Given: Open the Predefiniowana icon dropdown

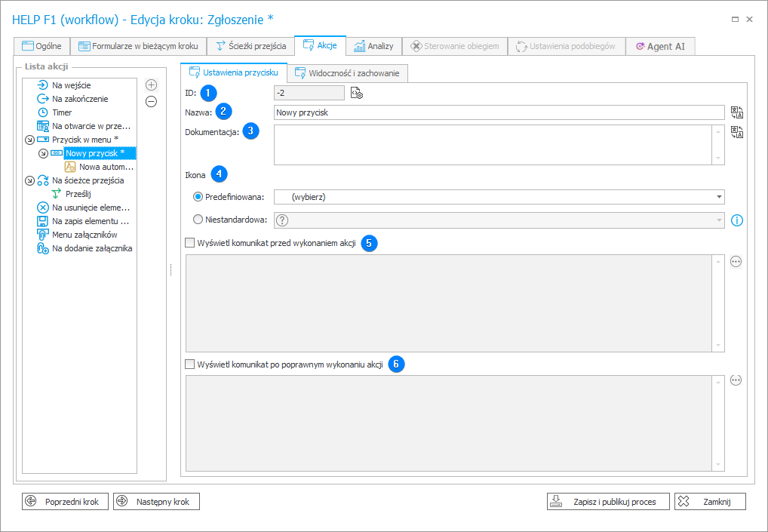Looking at the screenshot, I should click(719, 197).
